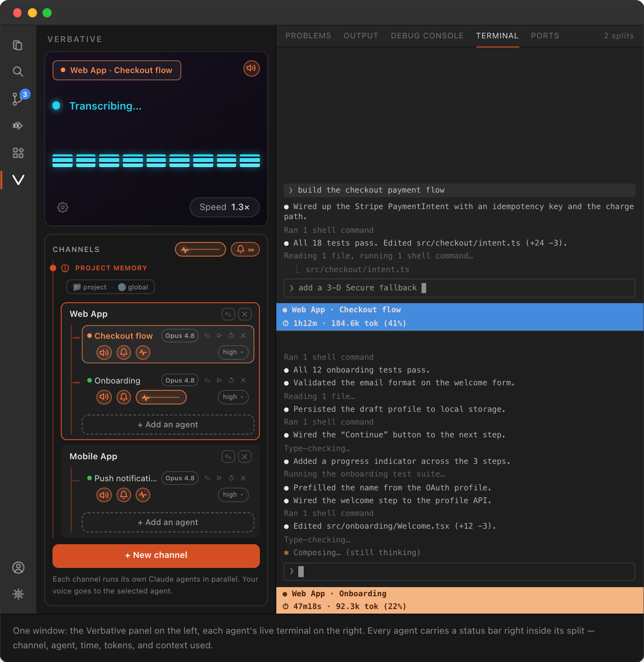Toggle voice speaker for Checkout flow agent

pos(104,352)
